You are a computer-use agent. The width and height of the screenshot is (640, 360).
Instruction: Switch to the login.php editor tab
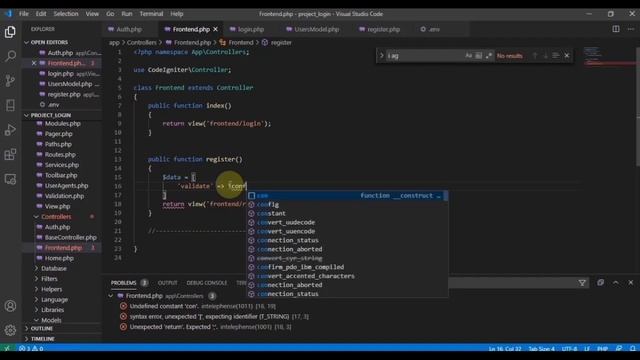click(x=251, y=29)
